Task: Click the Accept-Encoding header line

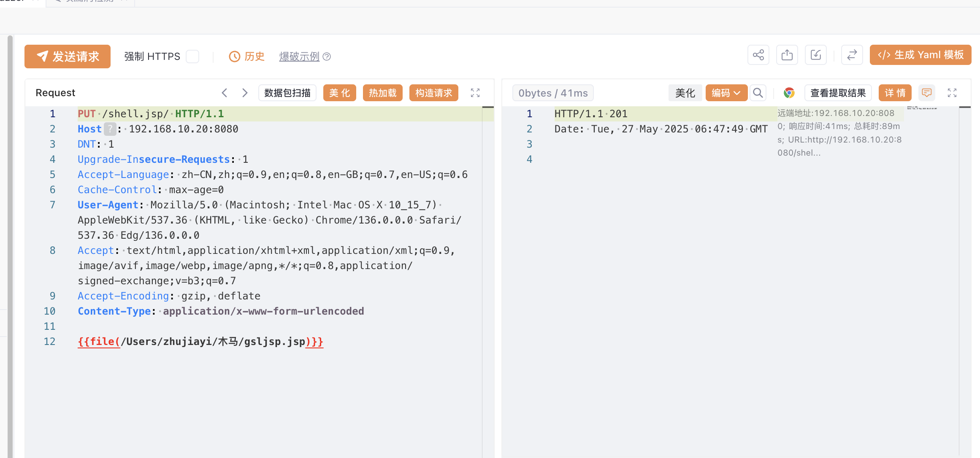Action: [x=169, y=296]
